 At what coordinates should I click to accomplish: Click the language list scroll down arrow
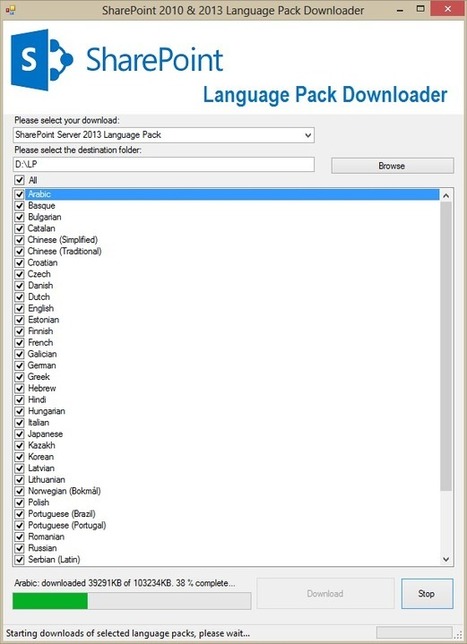pos(446,559)
